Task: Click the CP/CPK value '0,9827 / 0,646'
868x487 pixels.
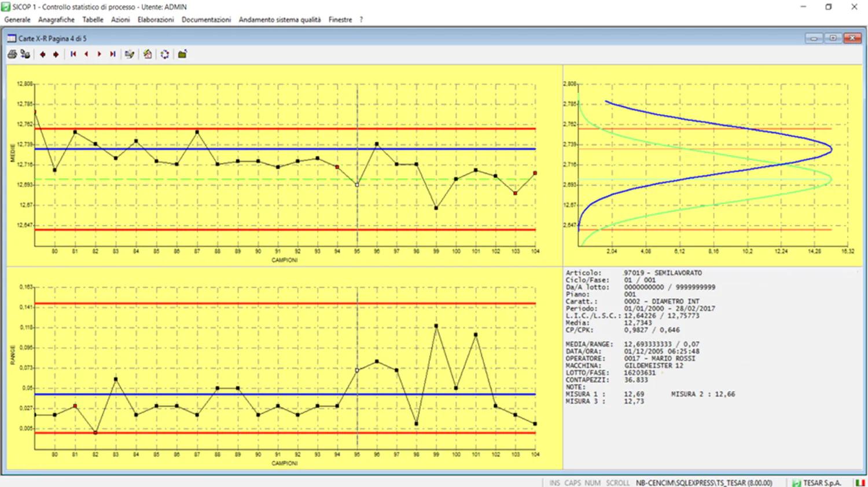Action: tap(652, 330)
